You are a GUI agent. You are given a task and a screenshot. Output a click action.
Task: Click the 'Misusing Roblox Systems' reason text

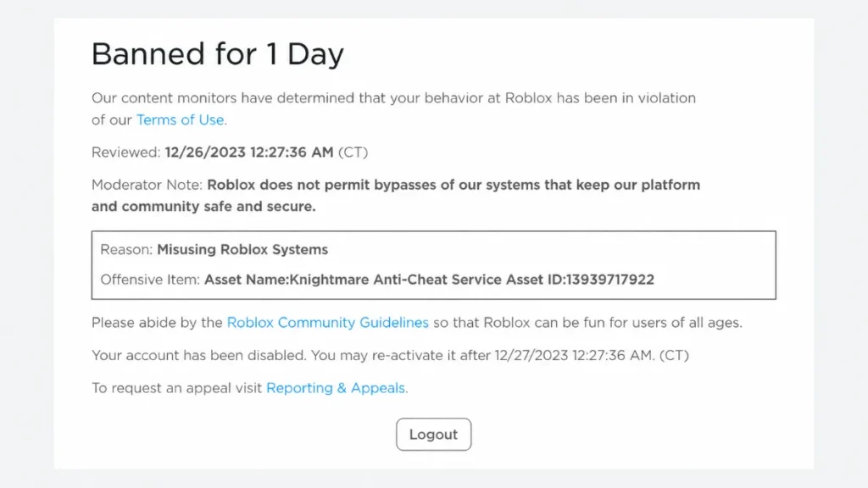point(242,250)
